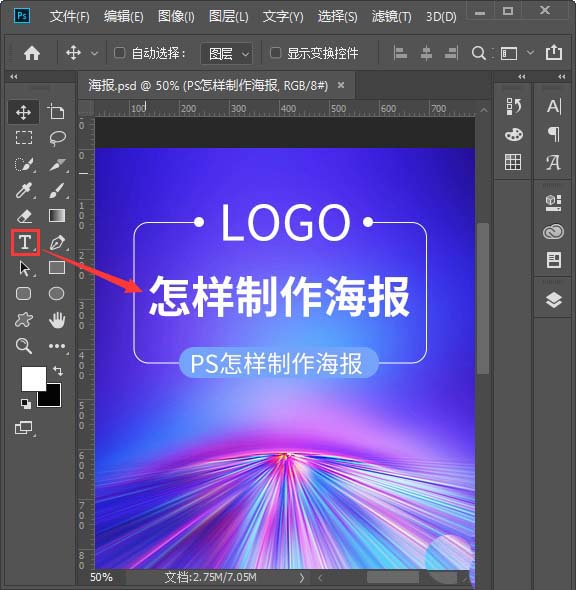Expand the left dock column of panel icons
The width and height of the screenshot is (576, 590).
pyautogui.click(x=521, y=76)
